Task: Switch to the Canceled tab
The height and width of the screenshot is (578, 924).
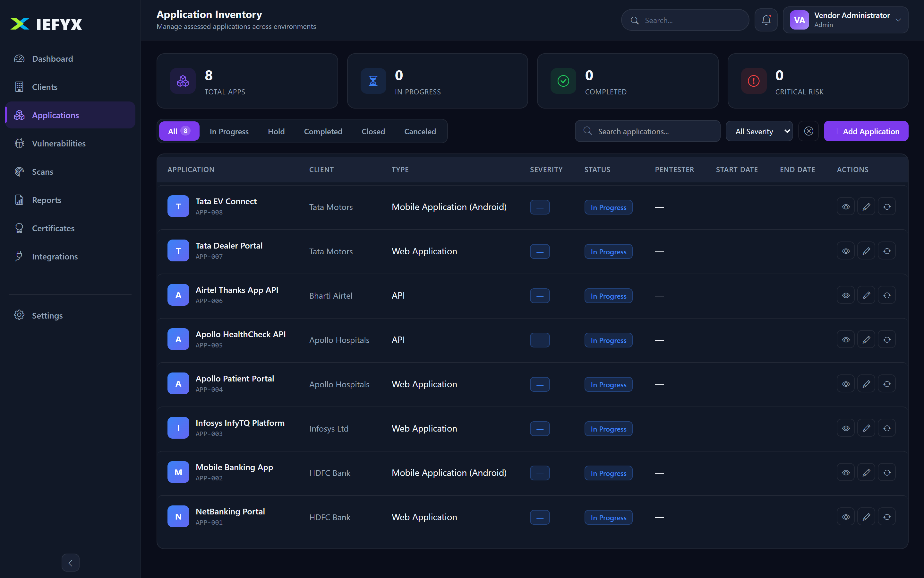Action: click(x=420, y=131)
